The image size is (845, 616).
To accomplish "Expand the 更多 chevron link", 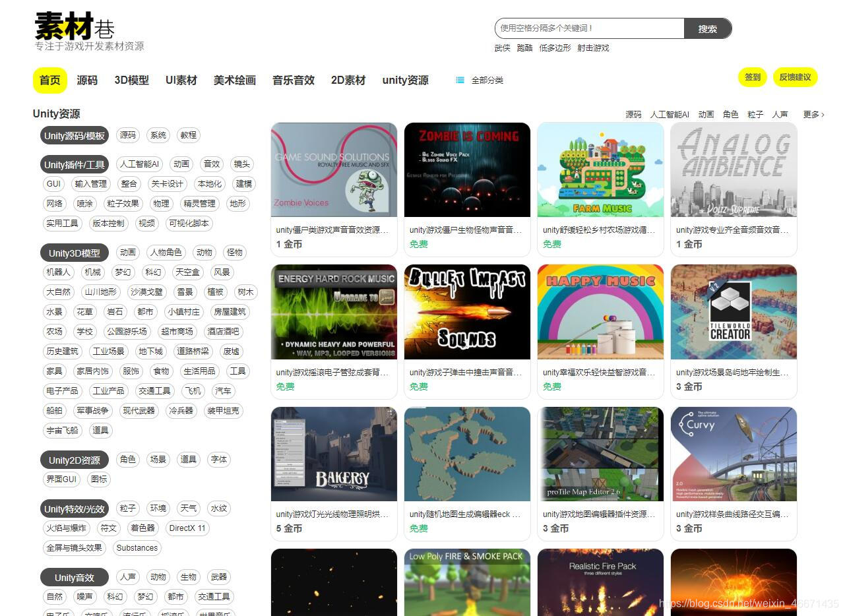I will point(814,115).
